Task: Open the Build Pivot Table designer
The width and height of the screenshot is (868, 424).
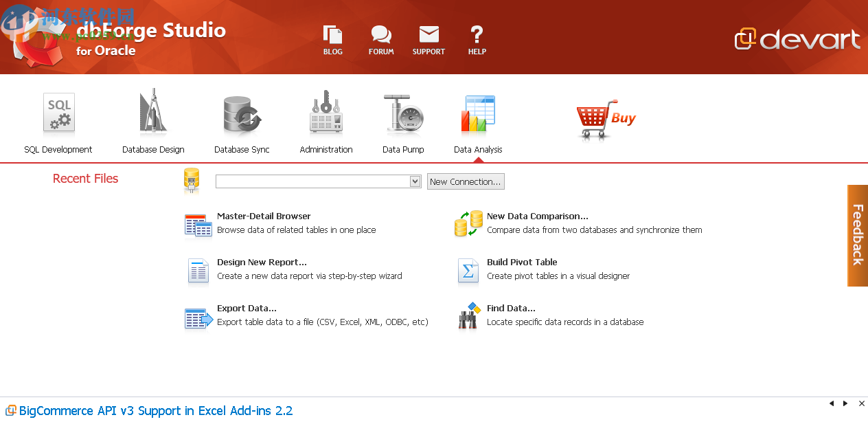Action: click(x=522, y=262)
